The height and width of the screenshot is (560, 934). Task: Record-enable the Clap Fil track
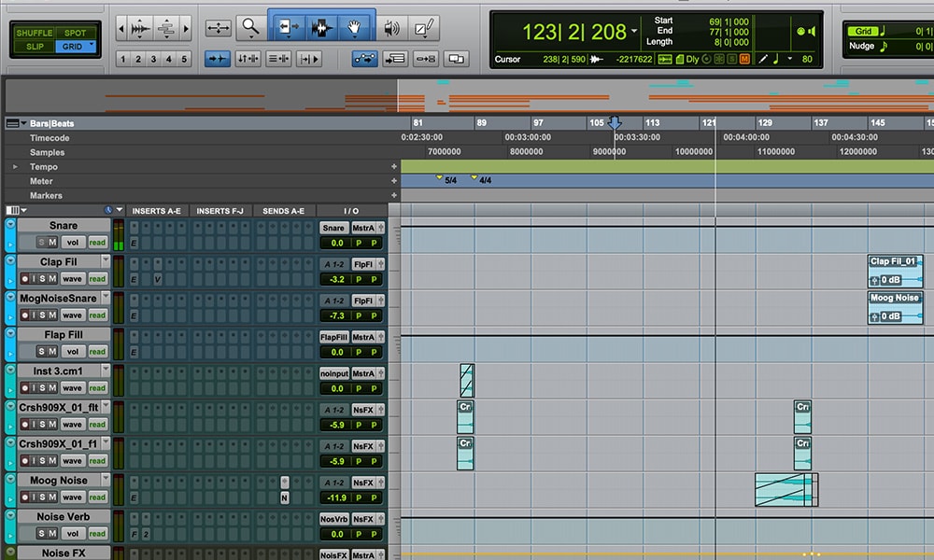pos(26,279)
